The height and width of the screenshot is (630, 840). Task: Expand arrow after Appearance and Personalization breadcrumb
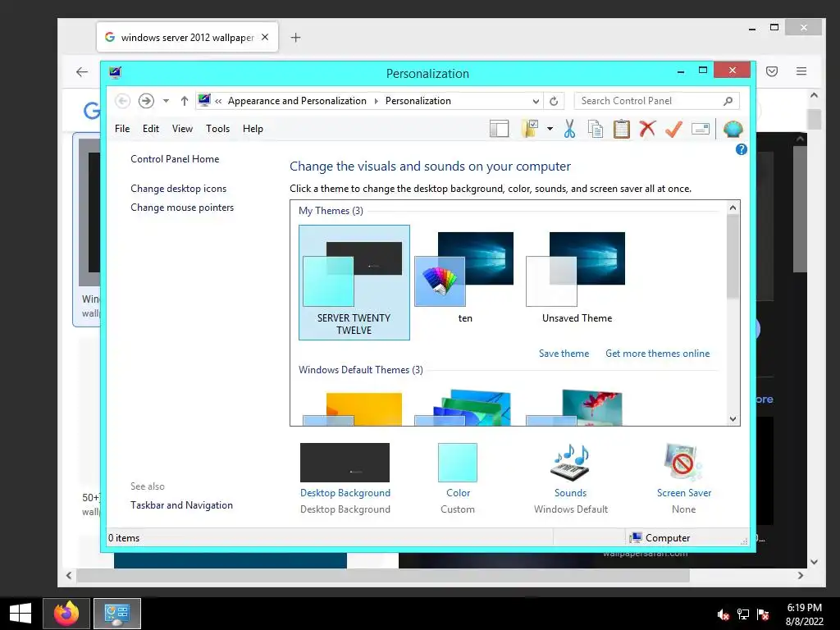pos(376,101)
